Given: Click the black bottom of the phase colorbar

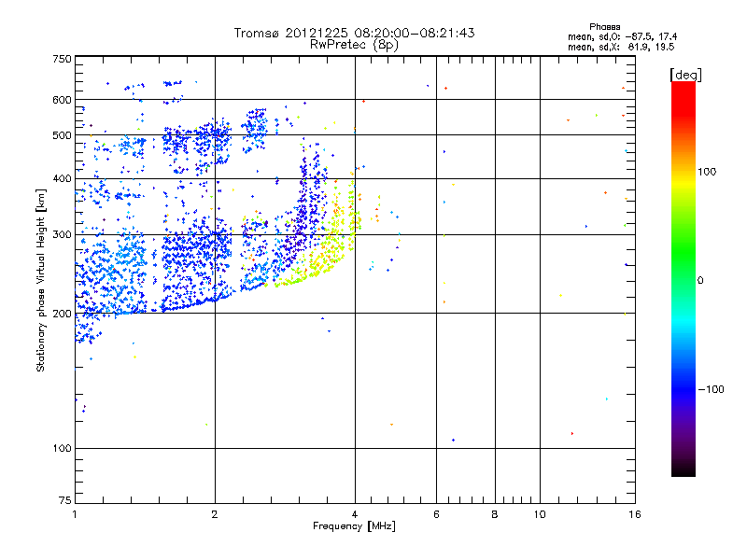Looking at the screenshot, I should pyautogui.click(x=684, y=469).
